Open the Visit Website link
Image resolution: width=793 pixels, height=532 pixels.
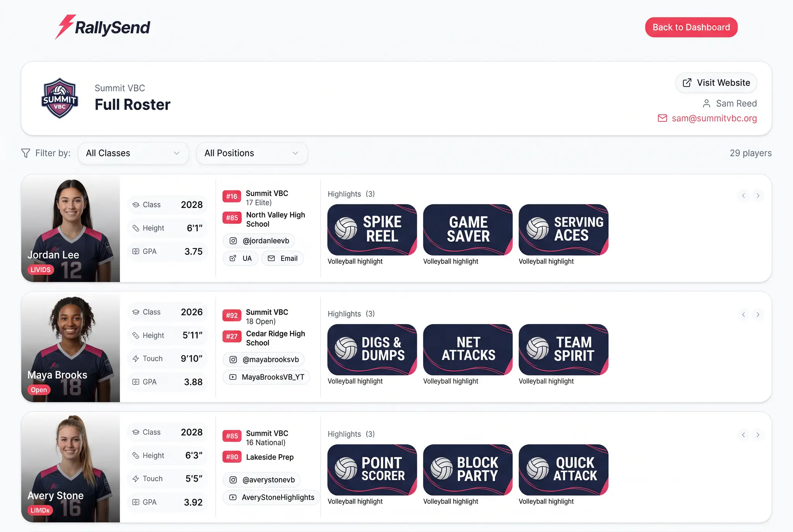[716, 83]
